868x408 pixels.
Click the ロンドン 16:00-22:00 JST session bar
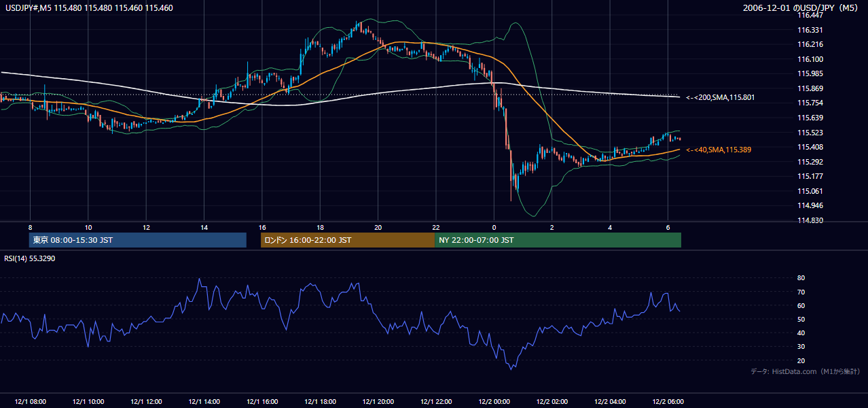348,240
